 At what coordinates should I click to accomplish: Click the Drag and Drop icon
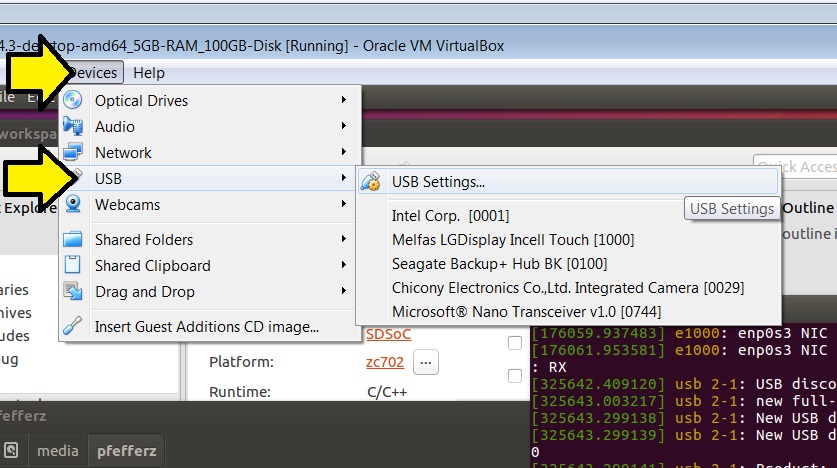73,291
